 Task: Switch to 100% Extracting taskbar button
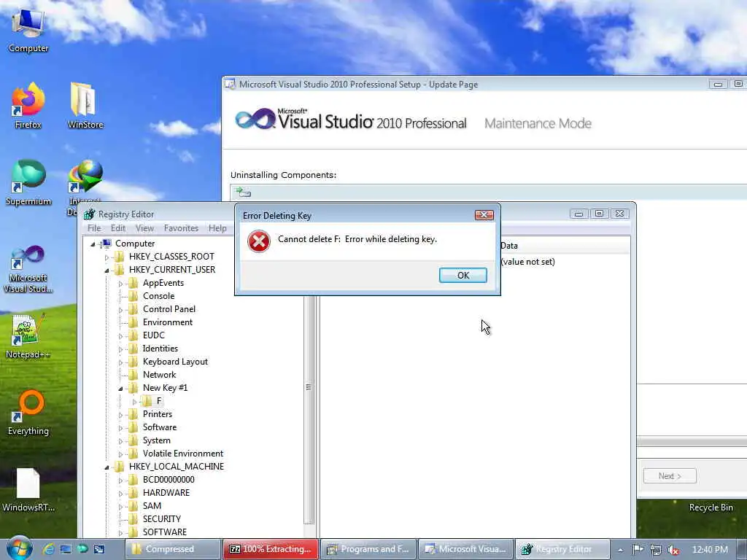[x=270, y=549]
